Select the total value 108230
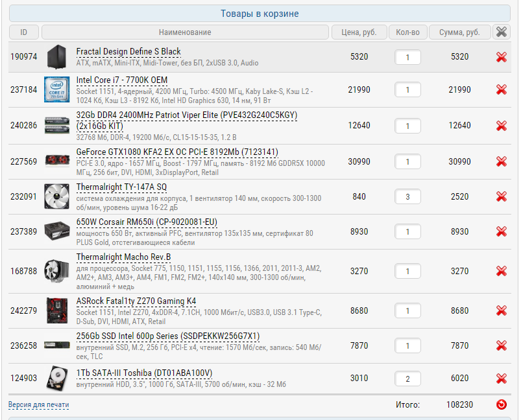 pos(459,404)
